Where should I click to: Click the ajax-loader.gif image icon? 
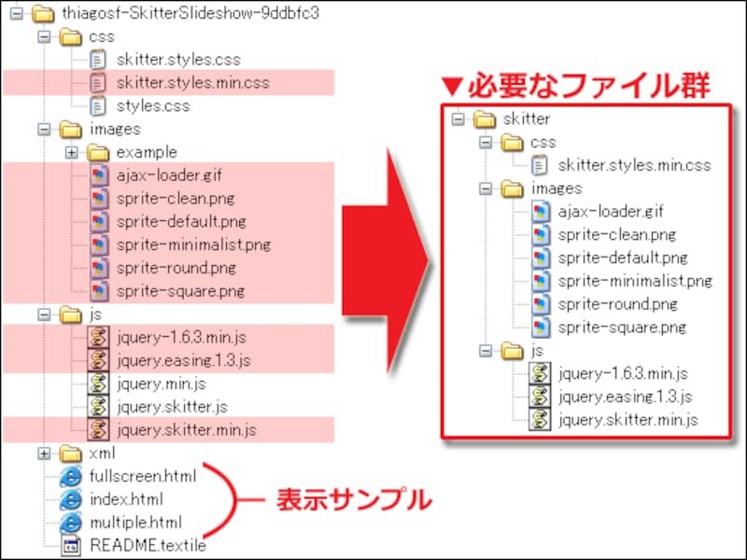[x=98, y=175]
